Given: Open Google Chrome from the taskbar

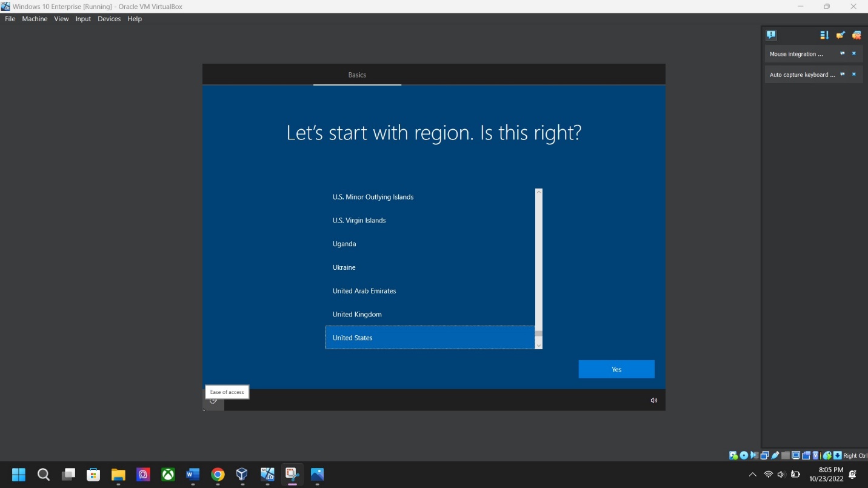Looking at the screenshot, I should pos(218,475).
